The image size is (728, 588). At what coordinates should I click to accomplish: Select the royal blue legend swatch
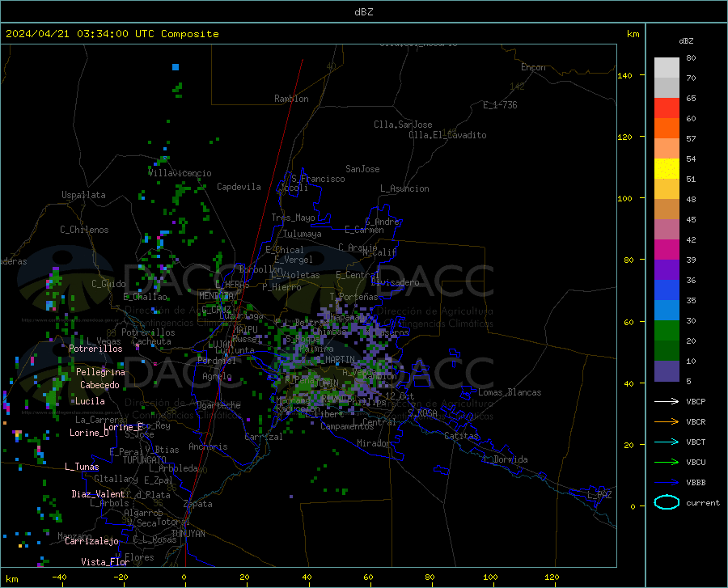click(667, 290)
